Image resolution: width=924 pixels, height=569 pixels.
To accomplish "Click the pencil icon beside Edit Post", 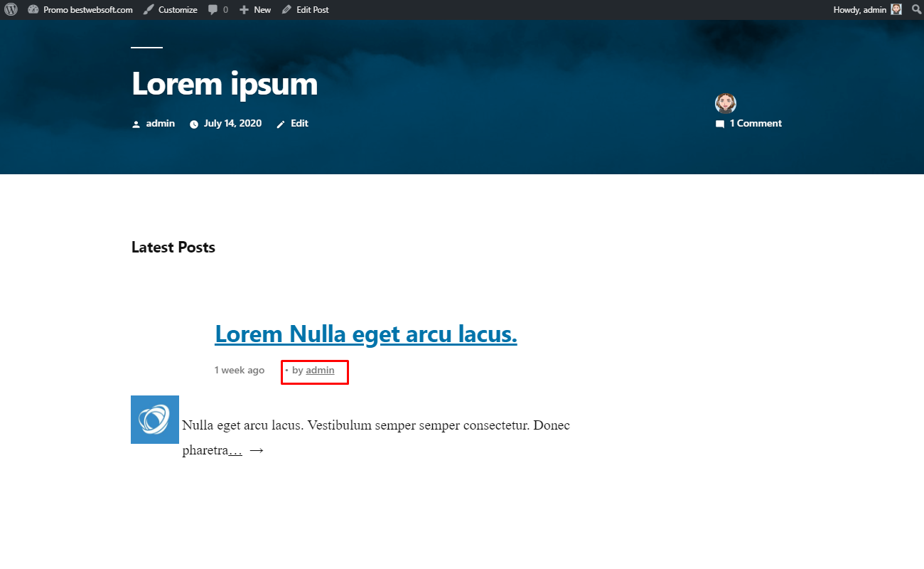I will click(x=286, y=10).
